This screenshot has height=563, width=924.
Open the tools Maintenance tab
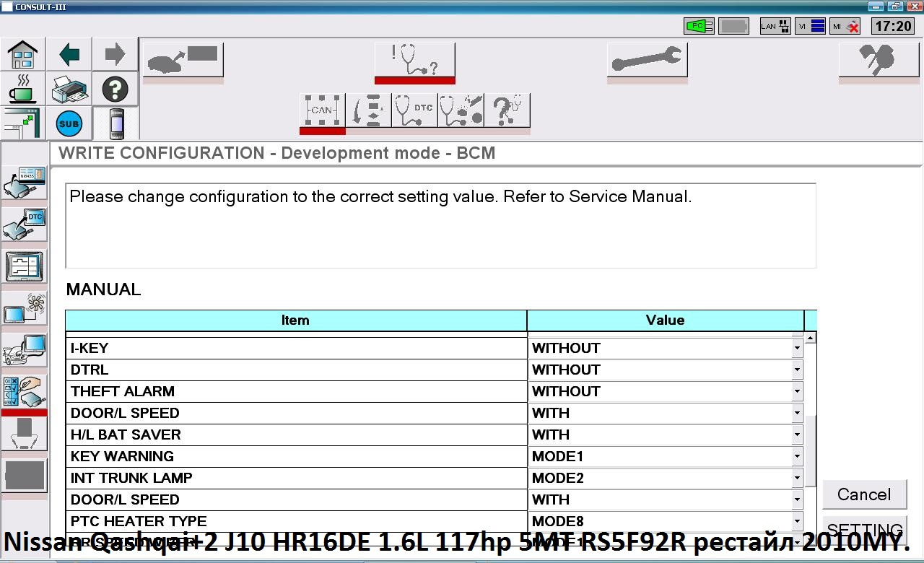tap(879, 60)
